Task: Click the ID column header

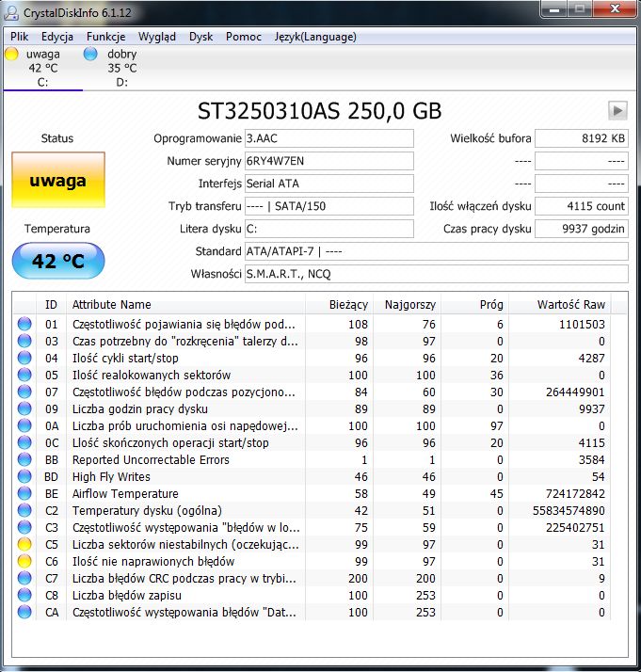Action: pyautogui.click(x=51, y=304)
